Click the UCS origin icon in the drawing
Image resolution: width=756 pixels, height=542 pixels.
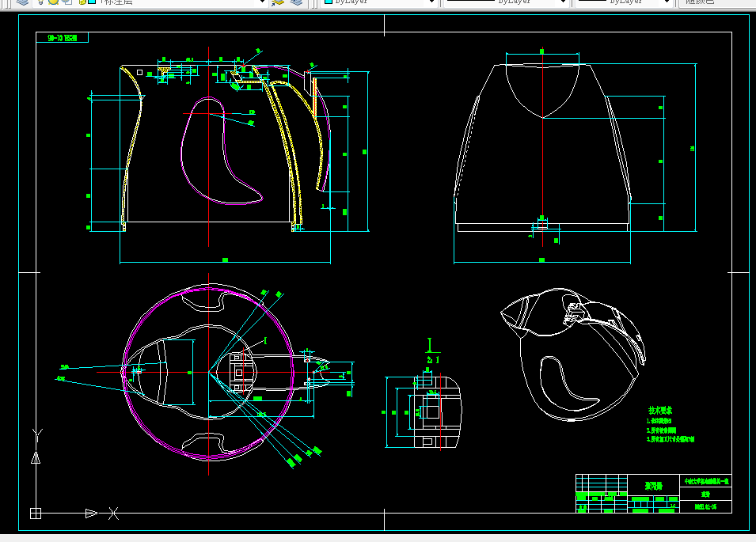click(x=36, y=514)
